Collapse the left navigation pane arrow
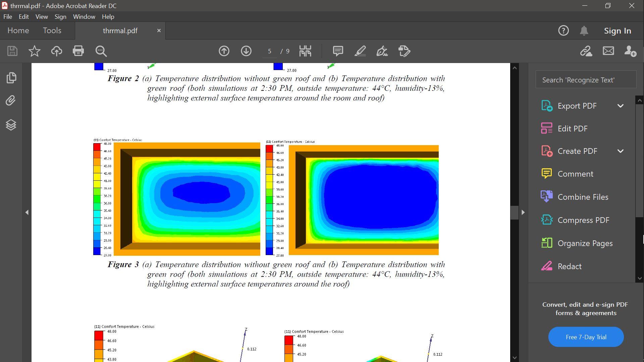Image resolution: width=644 pixels, height=362 pixels. tap(27, 212)
